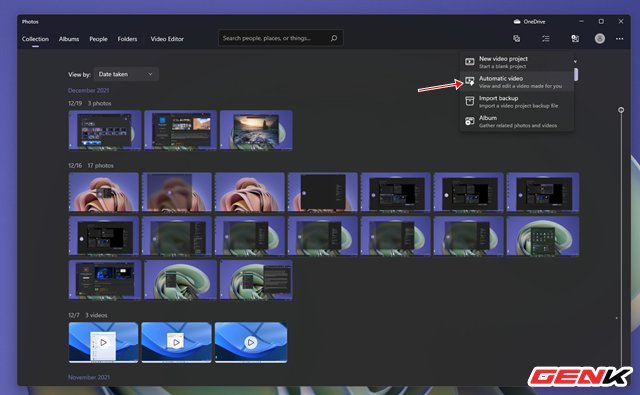This screenshot has width=640, height=395.
Task: Click the 12/19 3 photos date label
Action: [89, 104]
